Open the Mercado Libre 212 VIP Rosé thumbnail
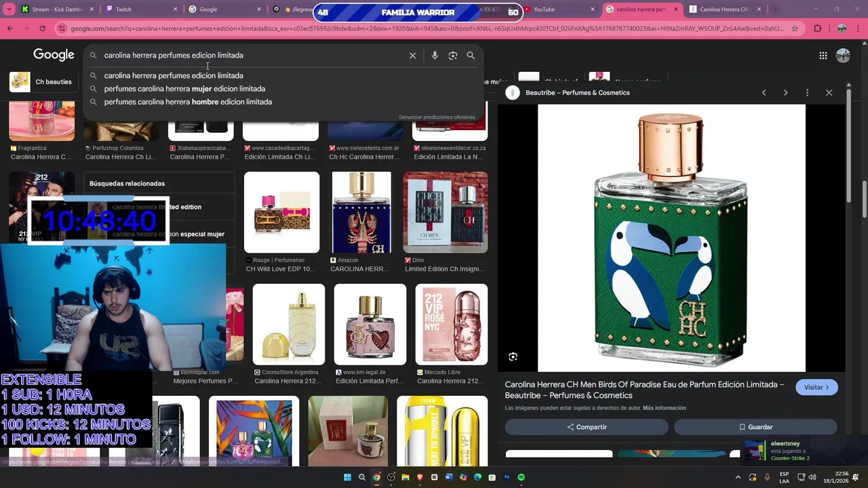 click(x=452, y=324)
